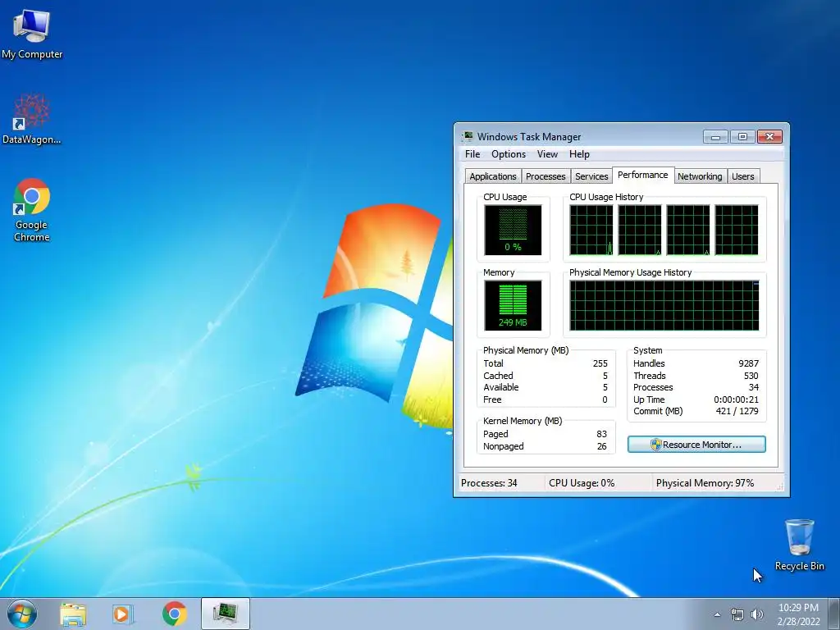Show hidden tray icons arrow
The image size is (840, 630).
coord(717,614)
